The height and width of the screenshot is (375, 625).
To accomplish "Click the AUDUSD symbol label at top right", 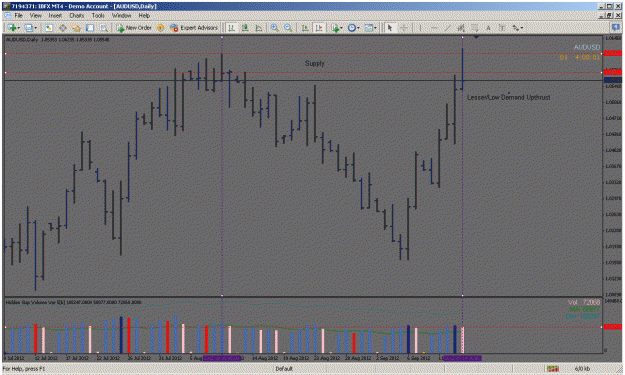I will (587, 47).
